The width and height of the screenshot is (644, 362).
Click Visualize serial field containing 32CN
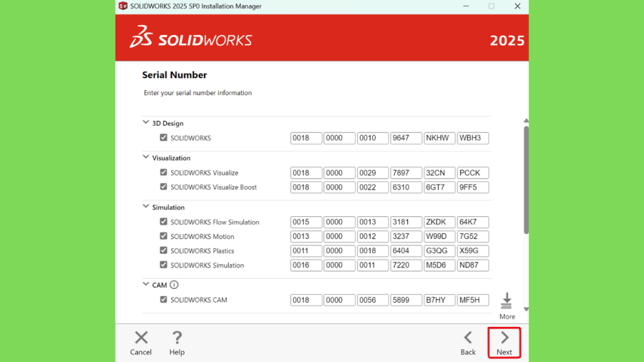pos(440,173)
